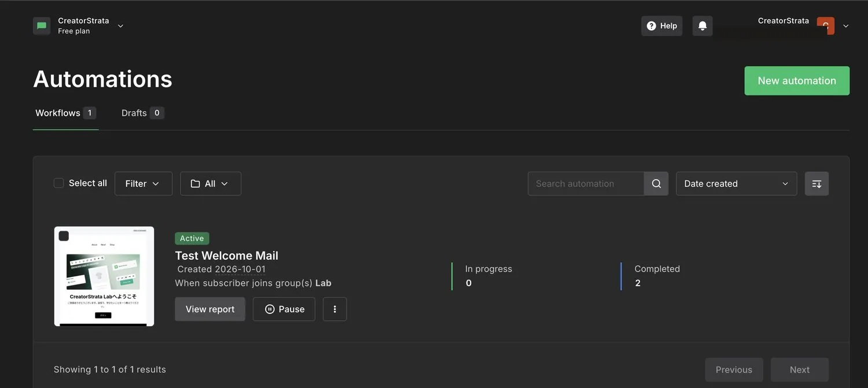The width and height of the screenshot is (868, 388).
Task: Open the Date created sort dropdown
Action: 736,183
